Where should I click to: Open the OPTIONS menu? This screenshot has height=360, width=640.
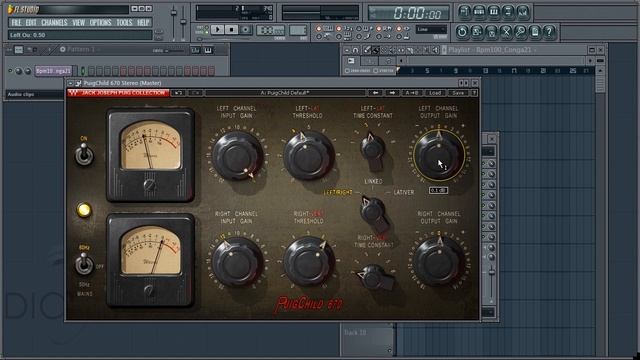(x=100, y=22)
